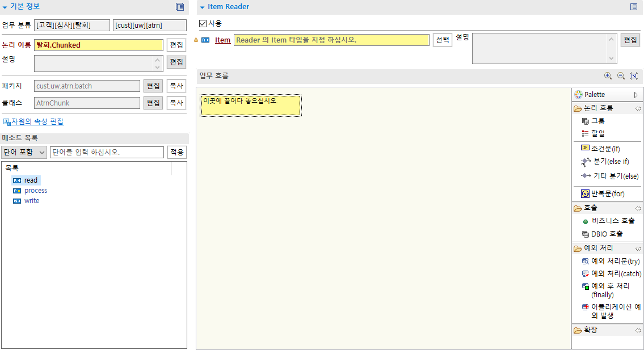Select the write method in 목록
644x350 pixels.
[x=31, y=200]
